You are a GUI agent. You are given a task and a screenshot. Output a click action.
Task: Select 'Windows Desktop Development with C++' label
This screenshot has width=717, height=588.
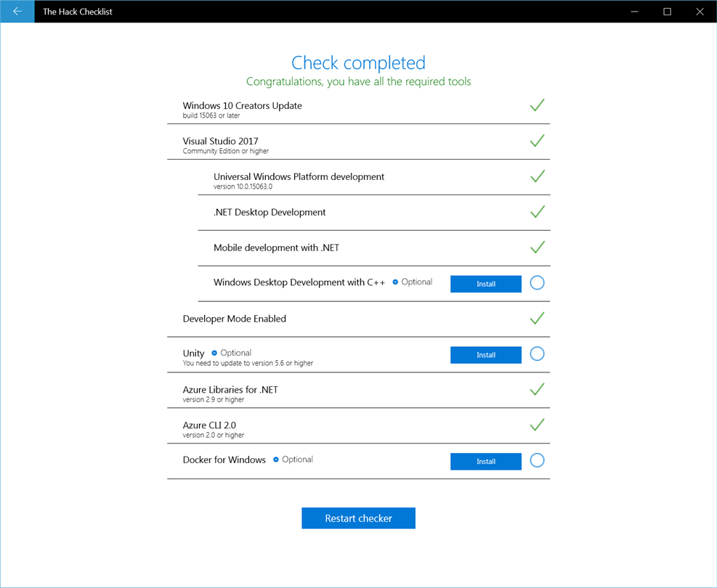coord(299,282)
